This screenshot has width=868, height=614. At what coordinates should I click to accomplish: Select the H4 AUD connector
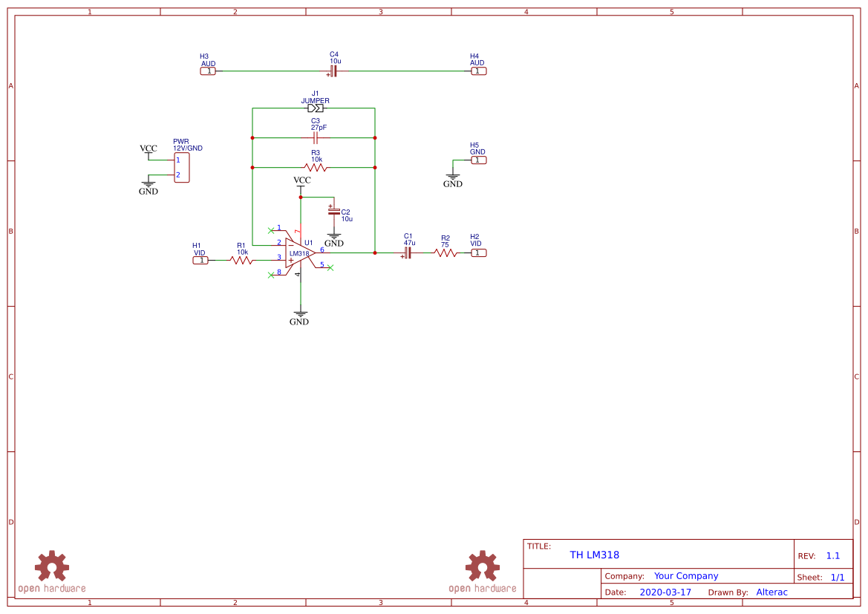click(478, 71)
